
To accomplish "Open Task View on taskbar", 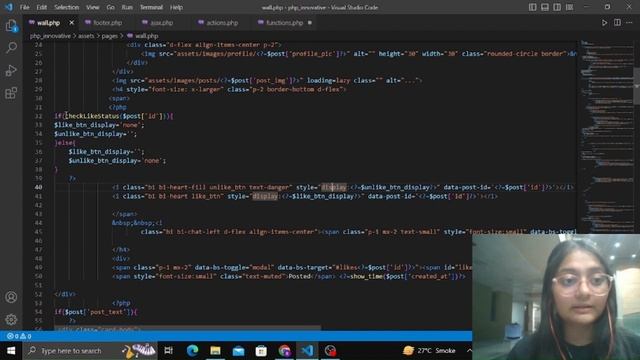I will point(169,351).
